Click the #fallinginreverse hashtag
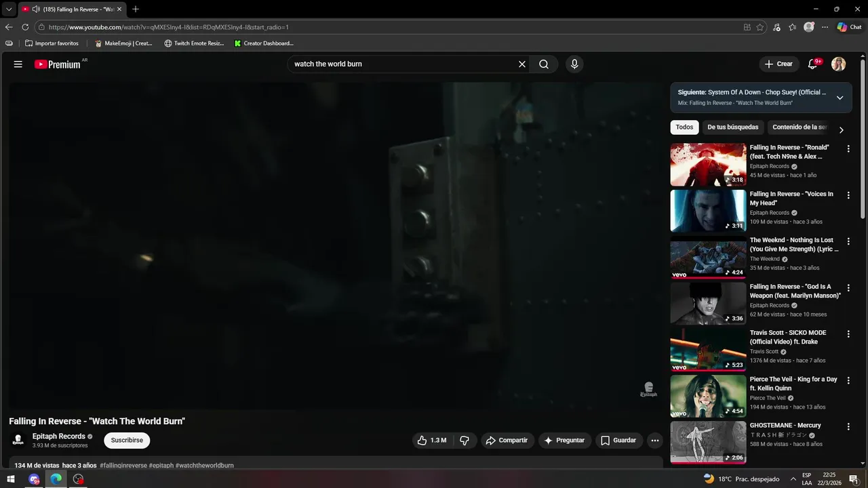This screenshot has height=488, width=868. tap(123, 466)
